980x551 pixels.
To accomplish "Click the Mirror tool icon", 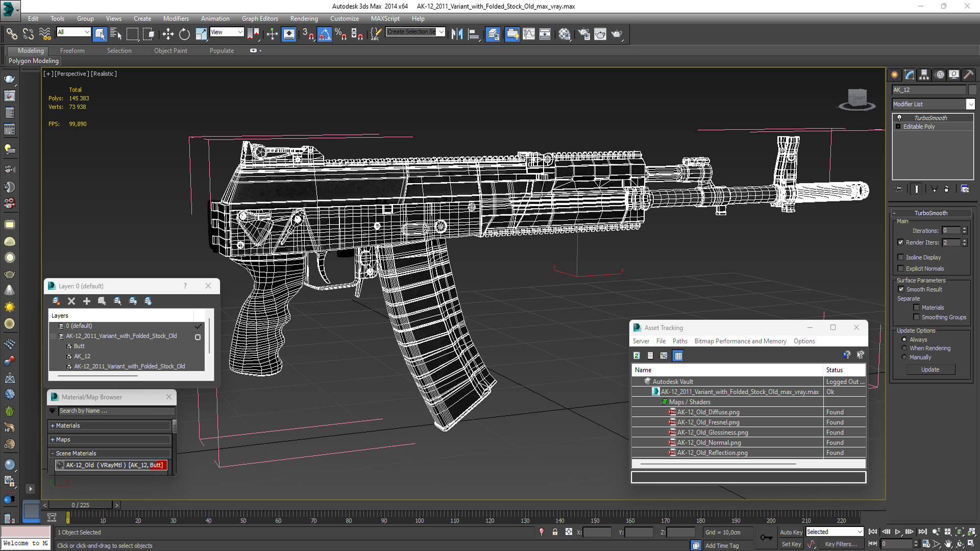I will (x=457, y=34).
